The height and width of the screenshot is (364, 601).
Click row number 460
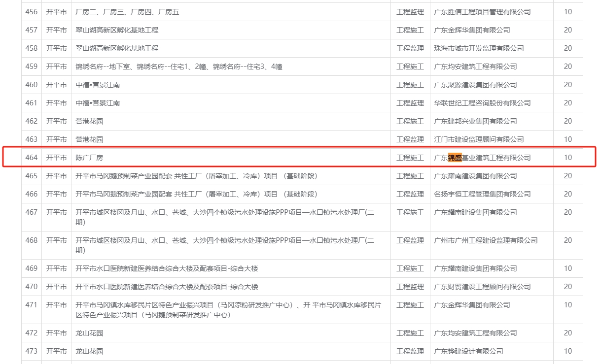click(32, 85)
